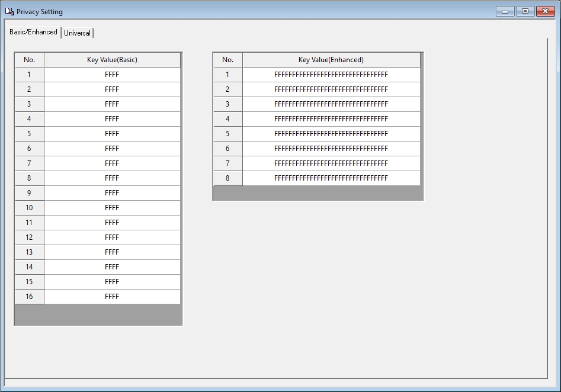Click the Key Value(Basic) column header
Screen dimensions: 561x392
tap(111, 59)
